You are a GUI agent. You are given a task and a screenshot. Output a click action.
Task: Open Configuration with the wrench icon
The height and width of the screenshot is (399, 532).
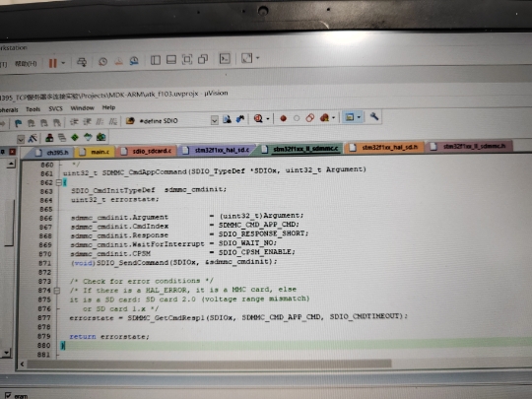pos(374,116)
